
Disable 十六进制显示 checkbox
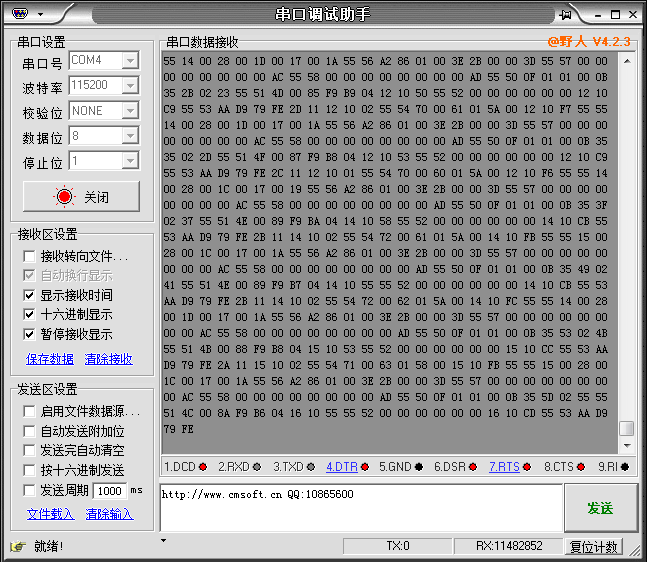pyautogui.click(x=29, y=314)
